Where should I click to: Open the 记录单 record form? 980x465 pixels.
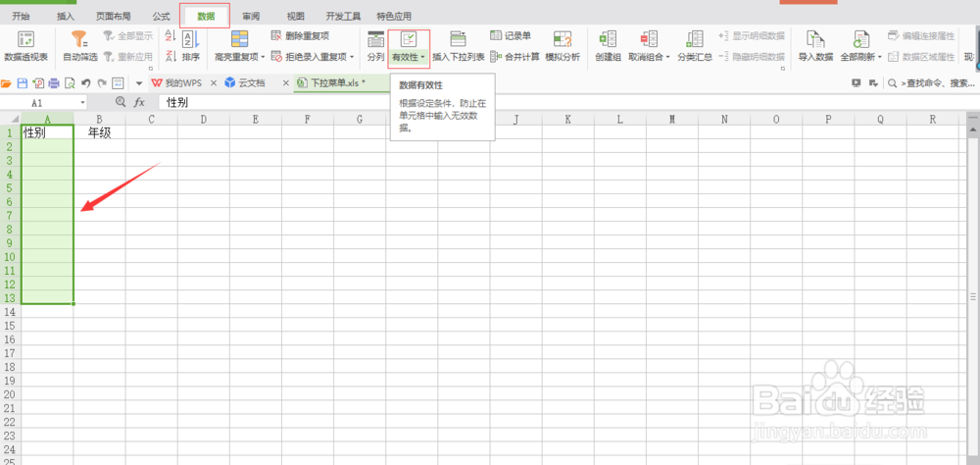[511, 36]
